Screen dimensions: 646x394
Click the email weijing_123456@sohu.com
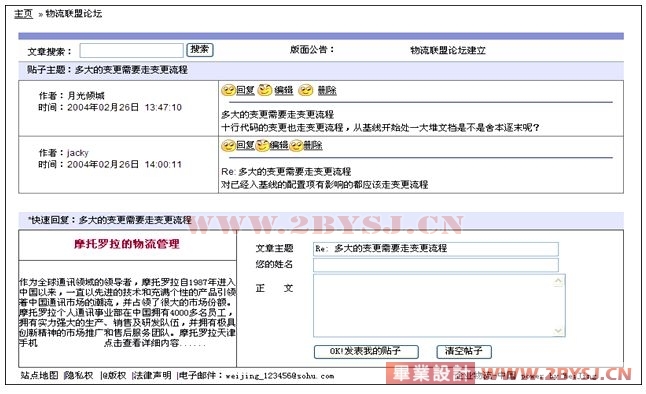pyautogui.click(x=280, y=376)
